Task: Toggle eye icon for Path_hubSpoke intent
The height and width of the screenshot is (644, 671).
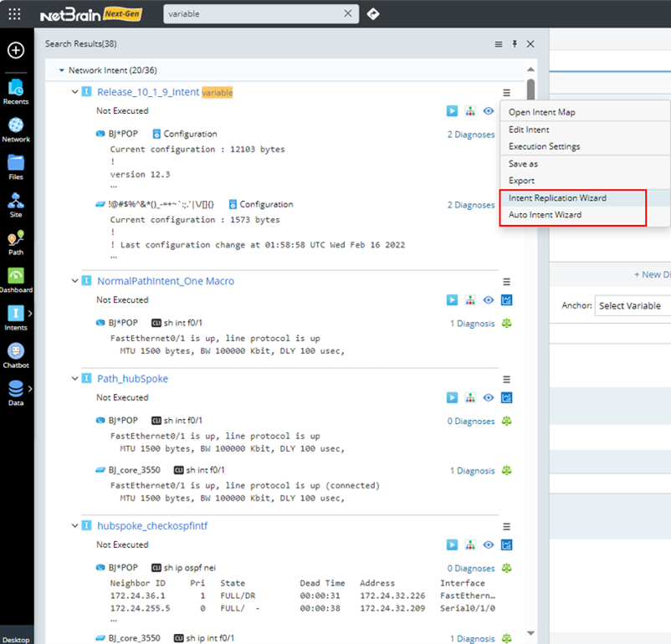Action: click(x=489, y=398)
